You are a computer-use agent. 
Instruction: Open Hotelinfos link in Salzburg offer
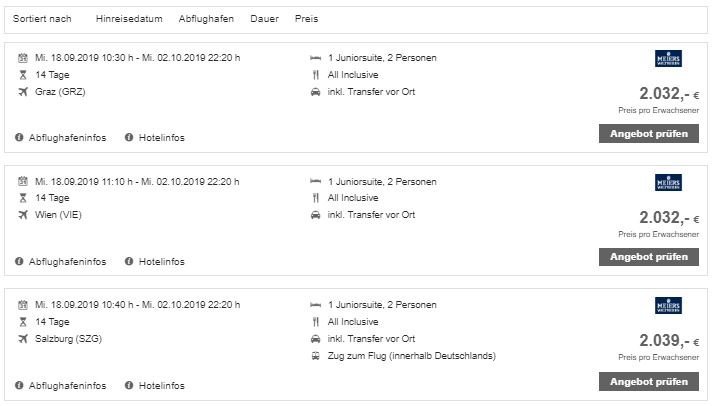[161, 385]
